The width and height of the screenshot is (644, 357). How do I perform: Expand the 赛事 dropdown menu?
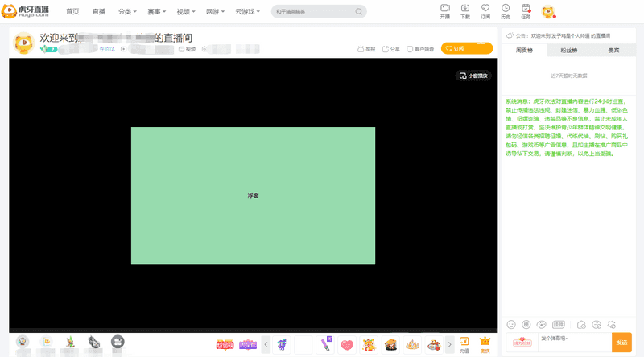156,12
